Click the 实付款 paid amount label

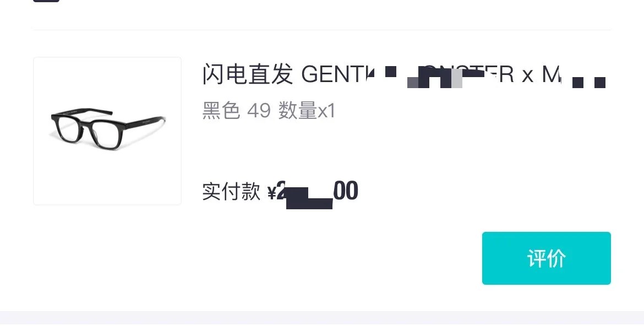pos(231,192)
